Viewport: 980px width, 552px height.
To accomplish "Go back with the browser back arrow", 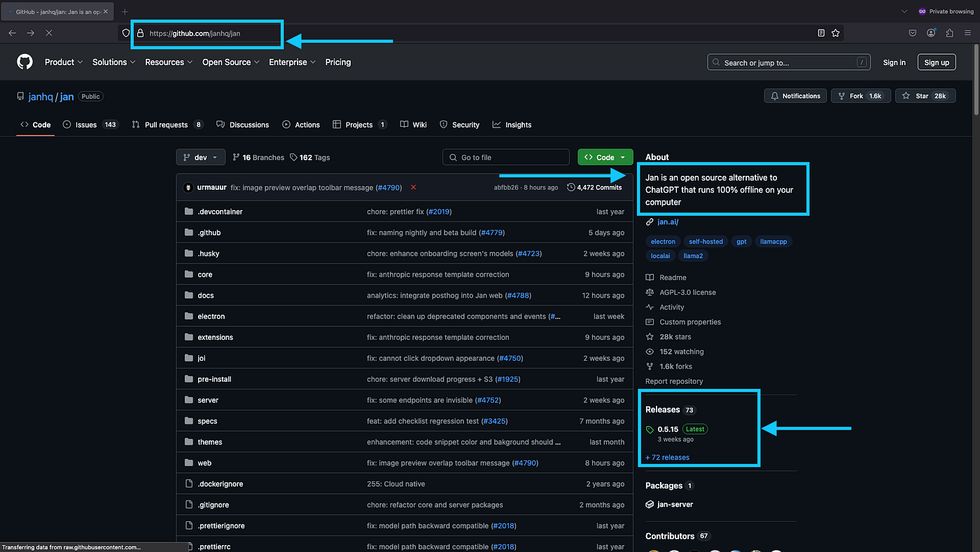I will tap(12, 33).
